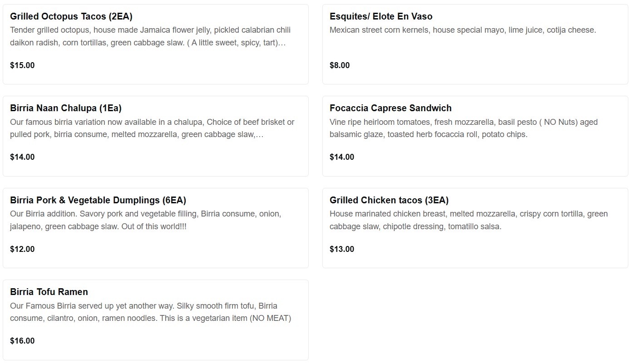Image resolution: width=632 pixels, height=364 pixels.
Task: Click the $14.00 price under Focaccia Caprese Sandwich
Action: pos(342,157)
